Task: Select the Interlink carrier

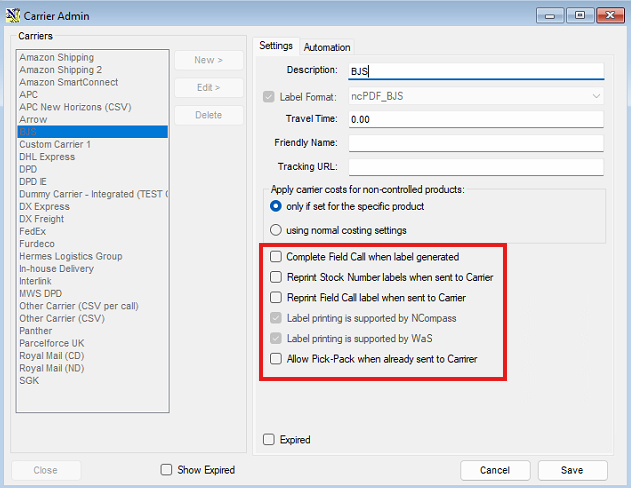Action: (93, 281)
